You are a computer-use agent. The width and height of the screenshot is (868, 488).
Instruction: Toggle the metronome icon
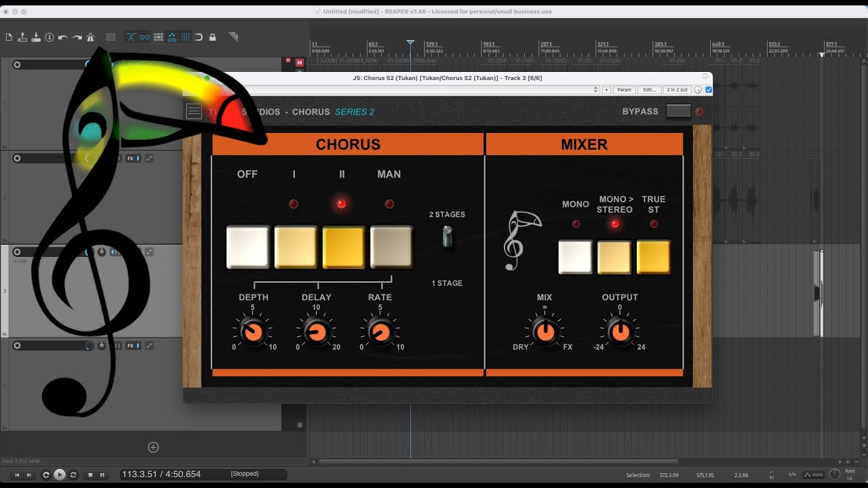click(x=90, y=37)
